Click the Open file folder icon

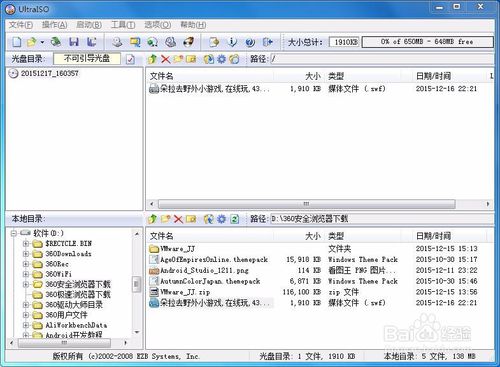coord(32,42)
